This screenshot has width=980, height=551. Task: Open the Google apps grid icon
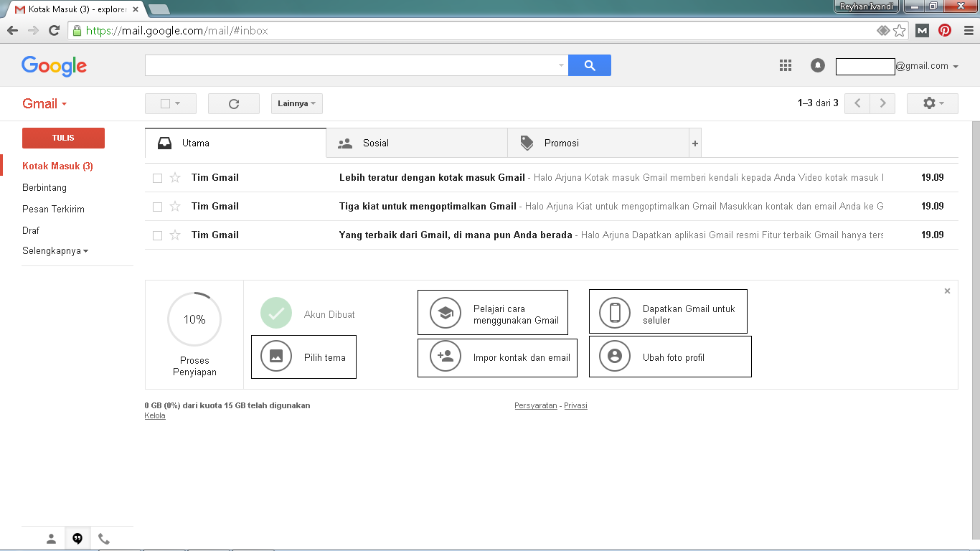(x=785, y=65)
